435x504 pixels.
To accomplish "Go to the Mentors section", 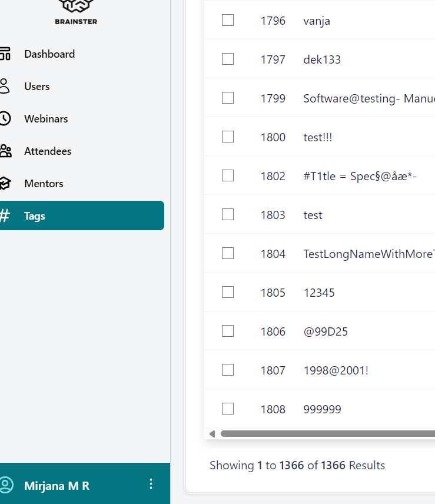I will coord(44,184).
